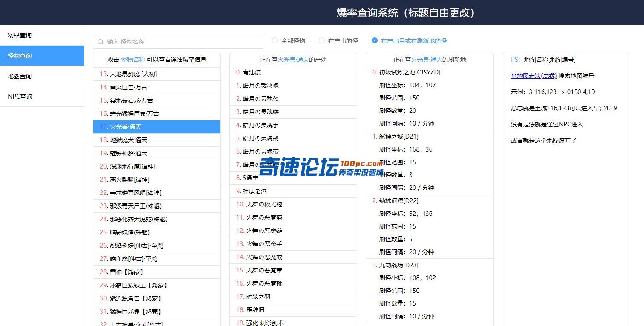The height and width of the screenshot is (326, 644).
Task: Click drop item 5. 皓月の灵魂戒
Action: 293,138
